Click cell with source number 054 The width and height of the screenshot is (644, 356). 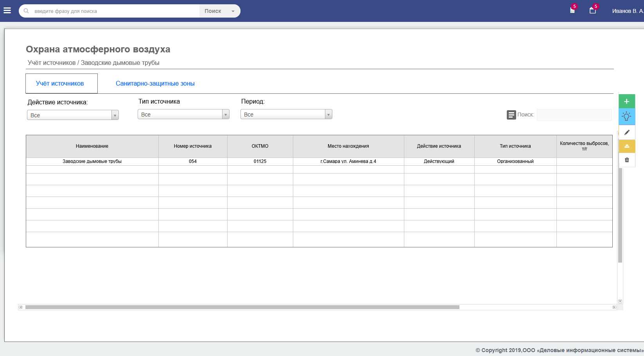point(193,161)
